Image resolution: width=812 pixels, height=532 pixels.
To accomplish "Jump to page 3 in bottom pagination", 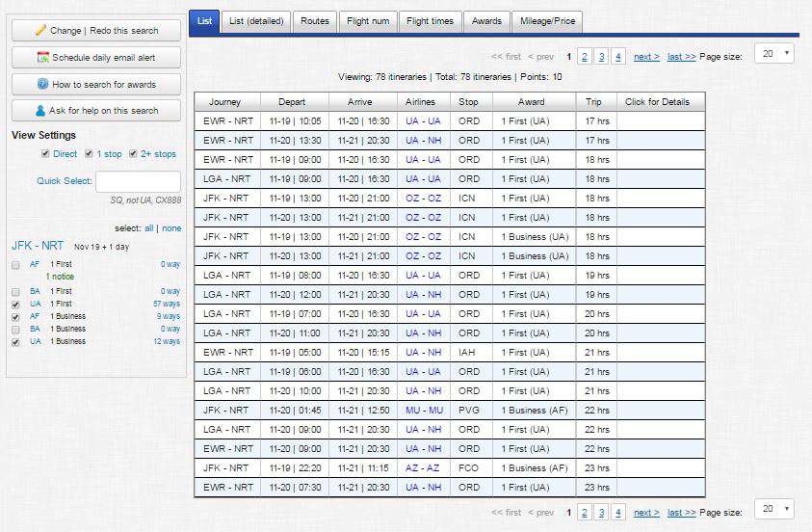I will point(601,513).
